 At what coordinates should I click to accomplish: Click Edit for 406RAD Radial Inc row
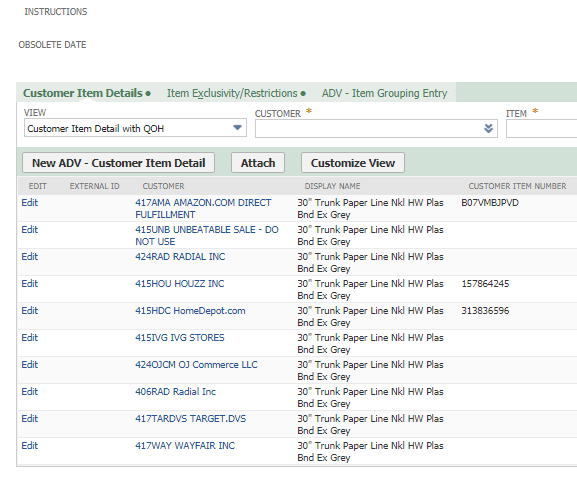[29, 391]
